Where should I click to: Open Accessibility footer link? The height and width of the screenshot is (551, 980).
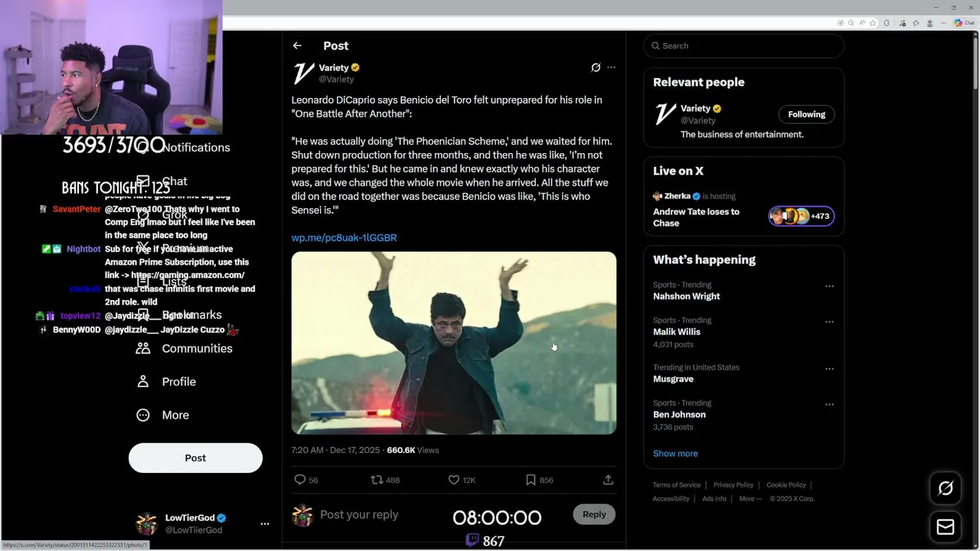(671, 499)
